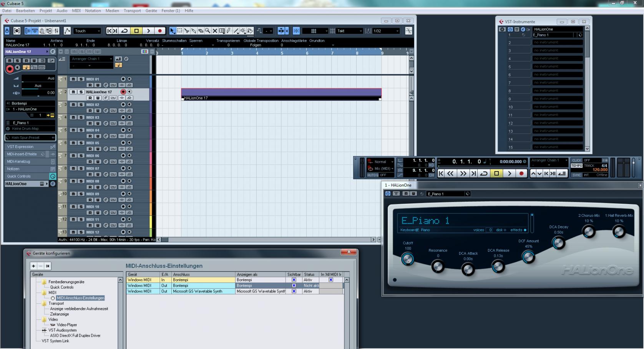Collapse the MIDI folder in Geräte tree
The height and width of the screenshot is (349, 644).
coord(44,292)
